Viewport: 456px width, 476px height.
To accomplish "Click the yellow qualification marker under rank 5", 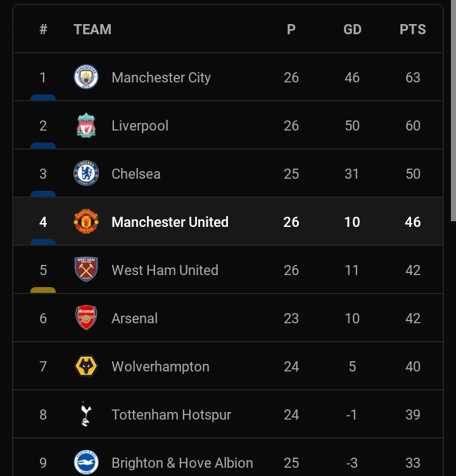I will tap(43, 290).
